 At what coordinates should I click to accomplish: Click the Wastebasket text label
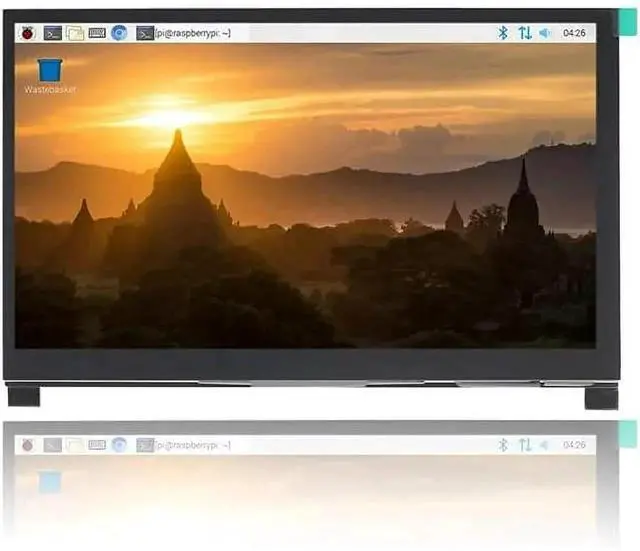tap(49, 89)
